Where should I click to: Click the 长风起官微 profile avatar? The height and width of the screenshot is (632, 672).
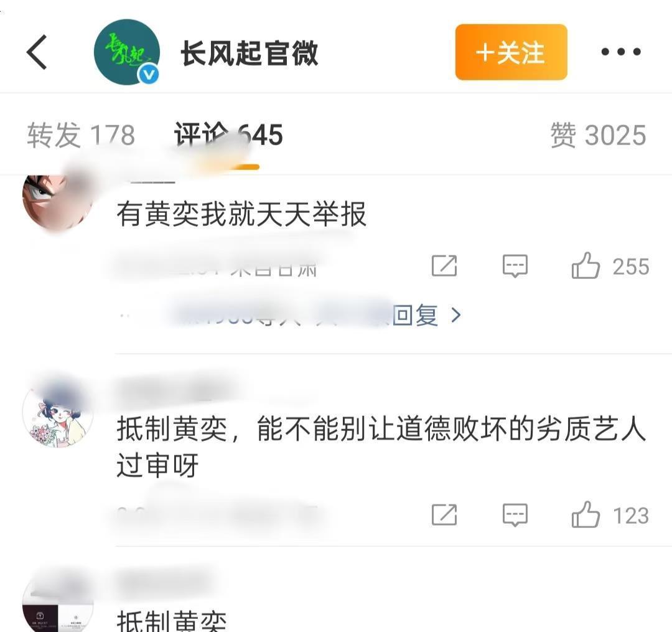(127, 52)
